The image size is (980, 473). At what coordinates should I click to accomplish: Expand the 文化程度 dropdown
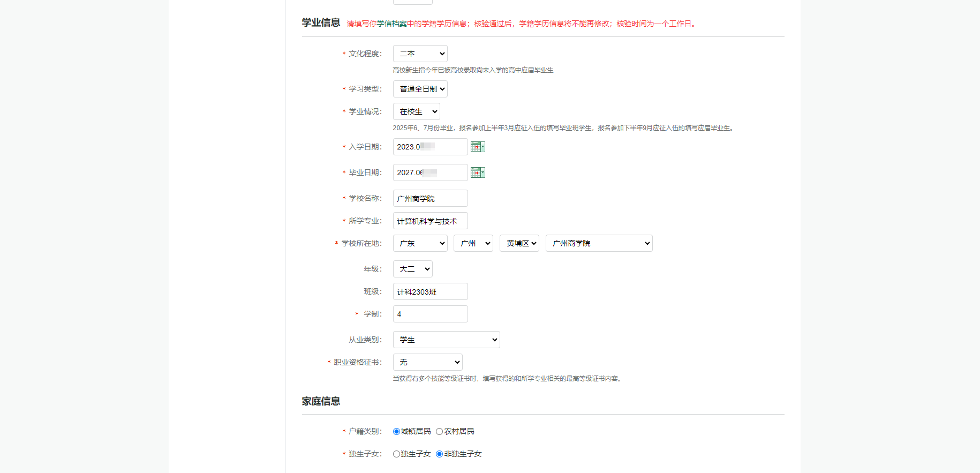coord(420,54)
